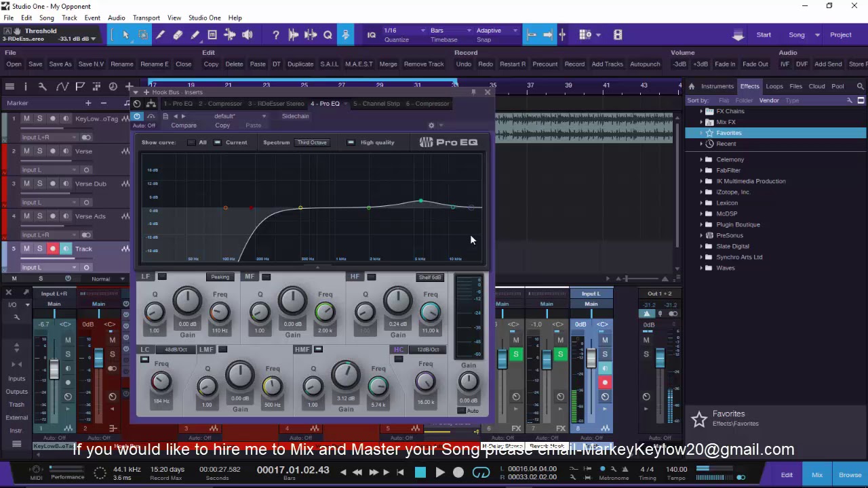Screen dimensions: 868x488
Task: Show automation curve icon
Action: tap(62, 86)
